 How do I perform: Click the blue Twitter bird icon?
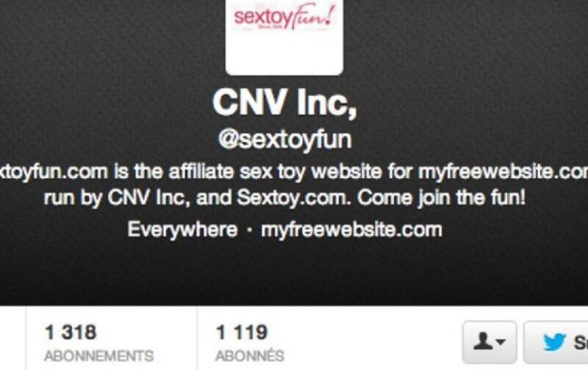tap(555, 342)
